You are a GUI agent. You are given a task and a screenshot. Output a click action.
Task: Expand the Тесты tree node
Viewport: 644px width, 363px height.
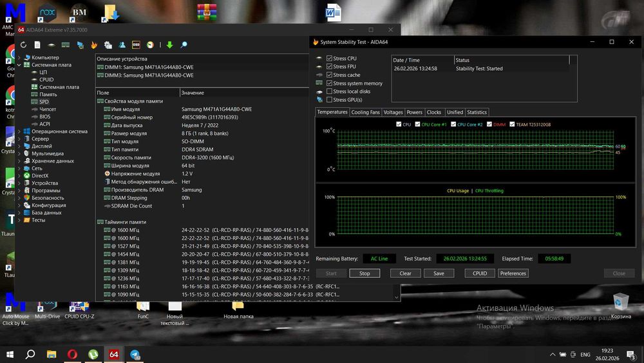pyautogui.click(x=19, y=221)
